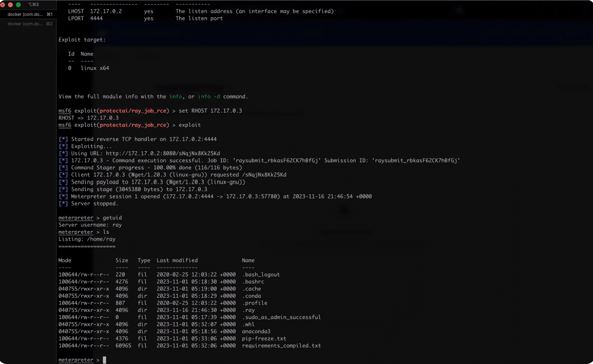Screen dimensions: 593x364
Task: Click the URL http://172.17.0.2:8080/sNqjNx8Kk25Kd
Action: click(163, 154)
